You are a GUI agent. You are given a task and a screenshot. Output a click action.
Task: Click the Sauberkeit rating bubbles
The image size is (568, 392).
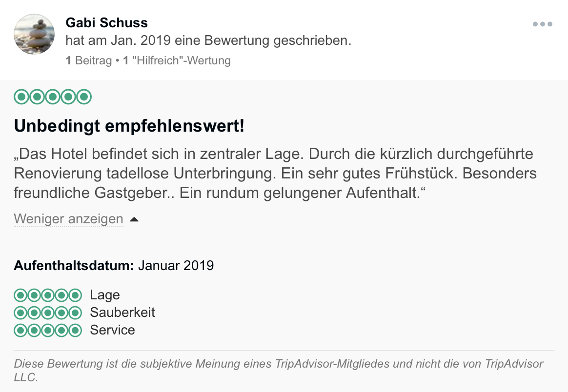pyautogui.click(x=48, y=313)
